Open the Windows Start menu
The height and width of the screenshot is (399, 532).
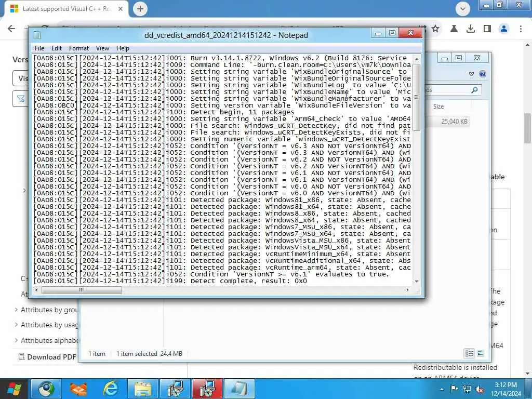(14, 389)
